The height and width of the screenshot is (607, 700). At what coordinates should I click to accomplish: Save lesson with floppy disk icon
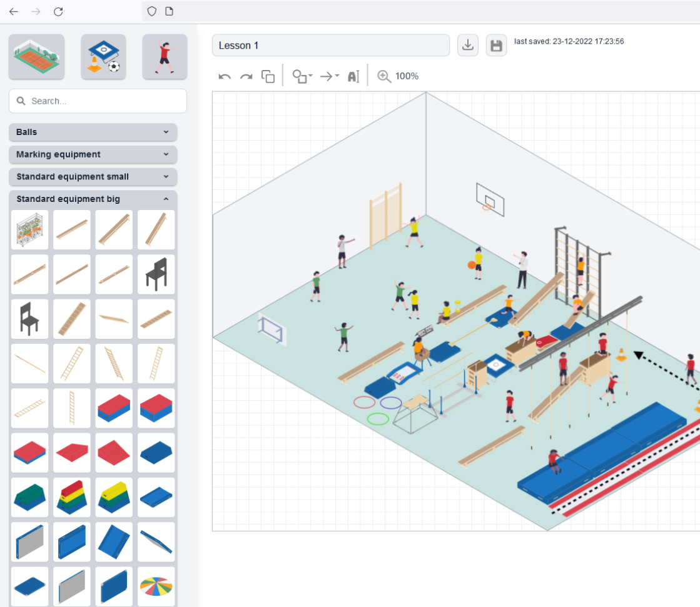coord(496,46)
